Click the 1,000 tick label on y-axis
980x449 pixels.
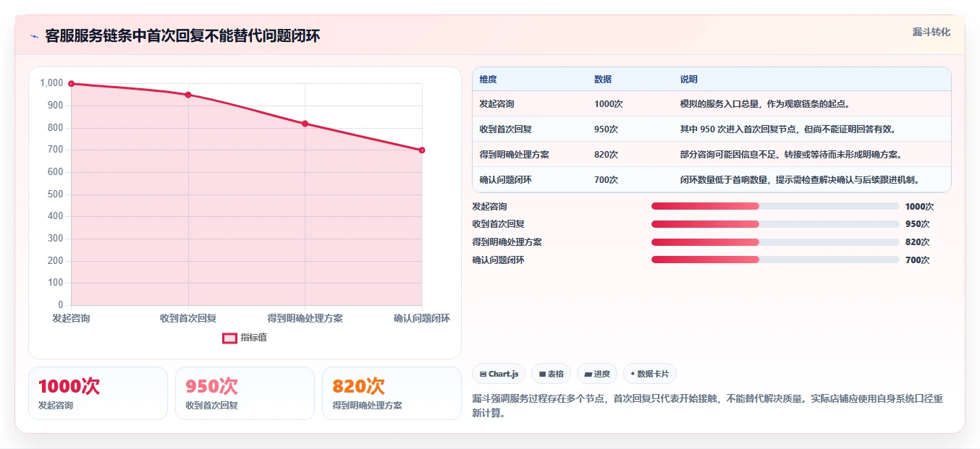click(x=52, y=83)
